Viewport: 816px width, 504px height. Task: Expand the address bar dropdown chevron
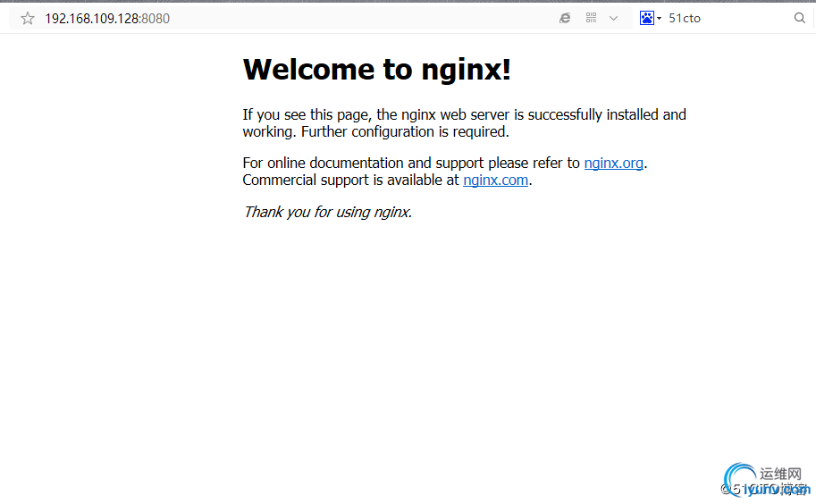tap(613, 18)
